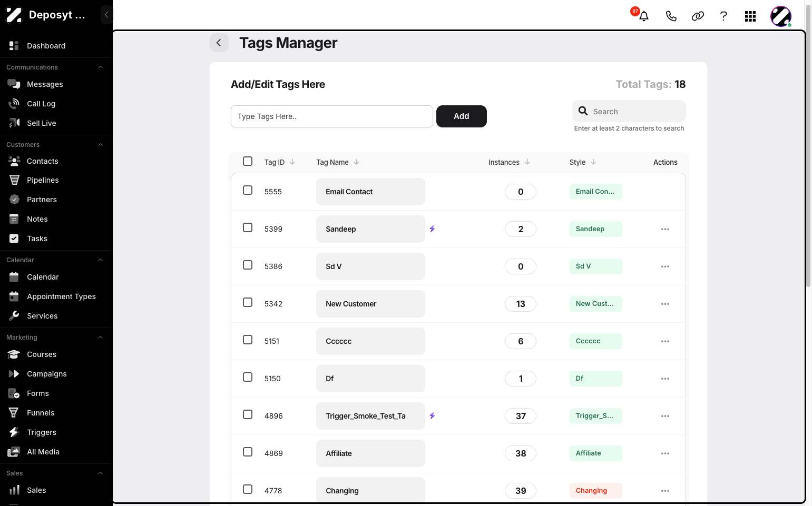Select the Sd V tag checkbox
Viewport: 812px width, 506px height.
[248, 265]
